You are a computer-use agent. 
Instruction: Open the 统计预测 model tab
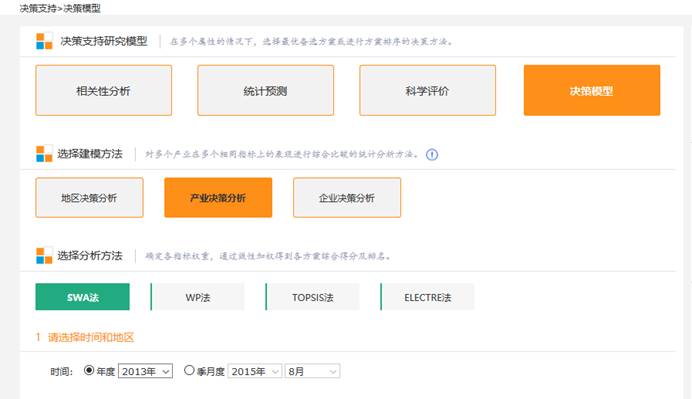pos(266,90)
